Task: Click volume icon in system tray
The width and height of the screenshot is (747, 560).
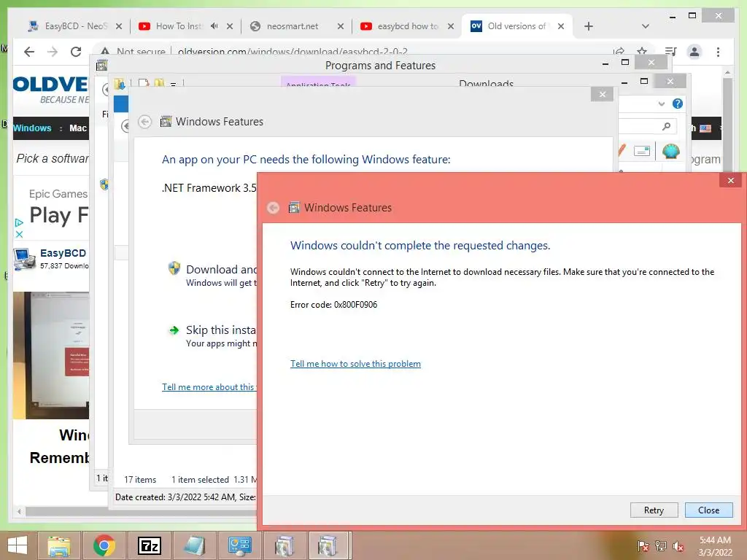Action: [x=678, y=546]
